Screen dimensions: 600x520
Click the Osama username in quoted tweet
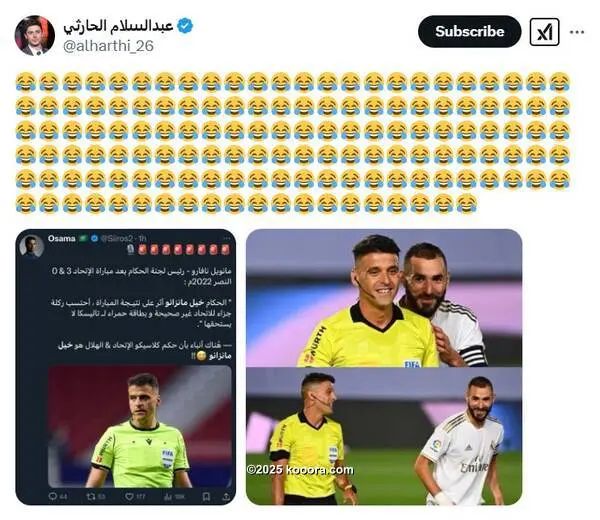tap(62, 238)
